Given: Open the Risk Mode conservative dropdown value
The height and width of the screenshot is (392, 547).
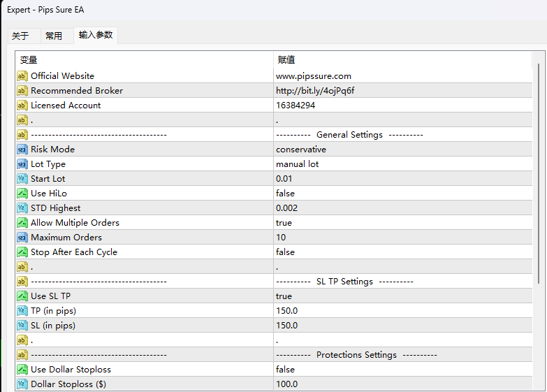Looking at the screenshot, I should [300, 150].
